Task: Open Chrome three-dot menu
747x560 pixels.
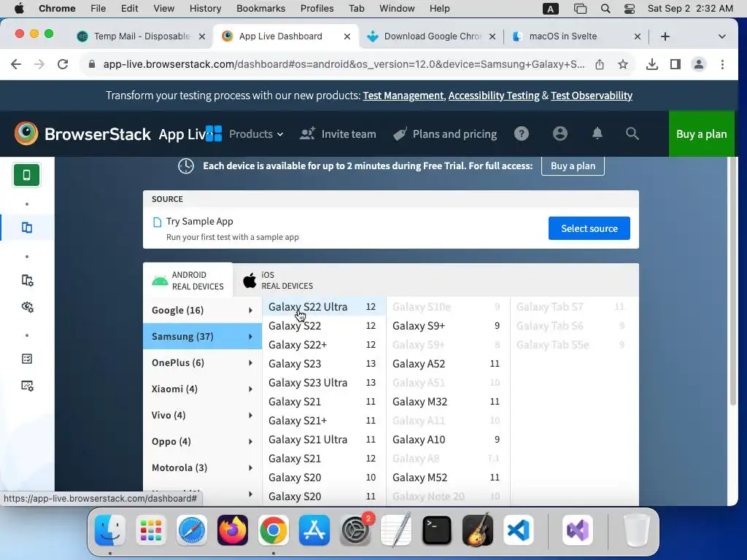Action: pyautogui.click(x=722, y=64)
